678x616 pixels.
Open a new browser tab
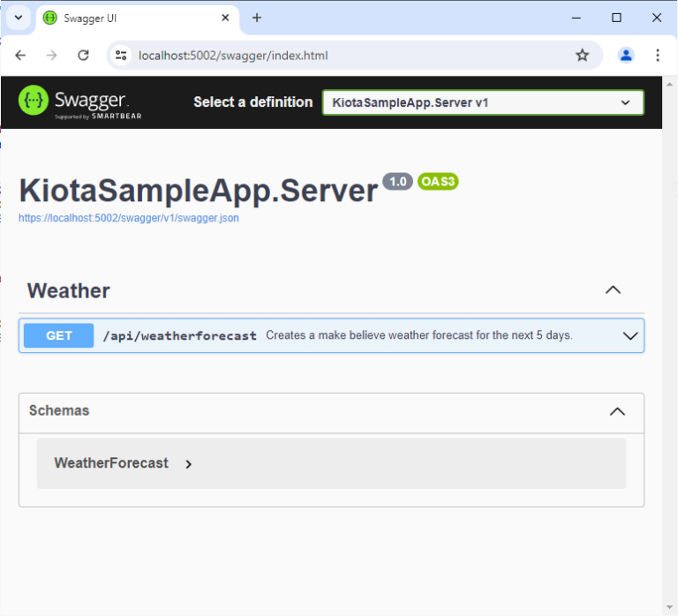coord(257,18)
